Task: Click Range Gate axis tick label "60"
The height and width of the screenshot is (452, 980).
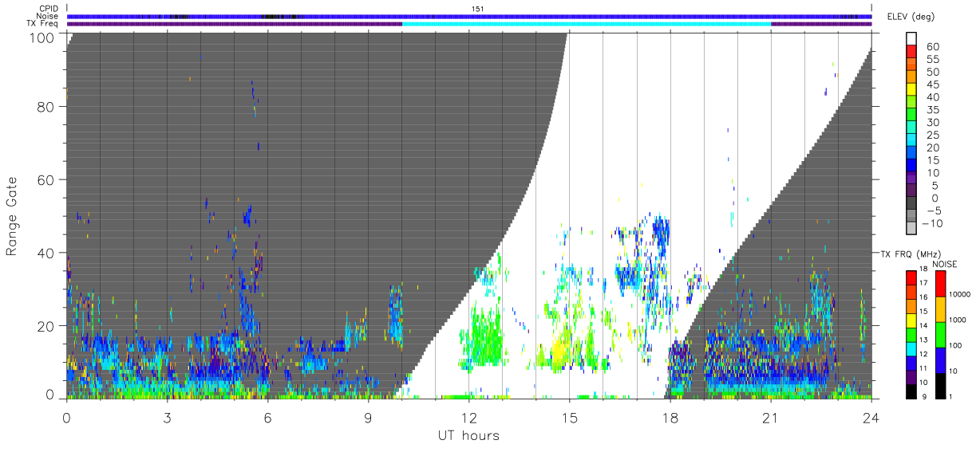Action: (x=46, y=179)
